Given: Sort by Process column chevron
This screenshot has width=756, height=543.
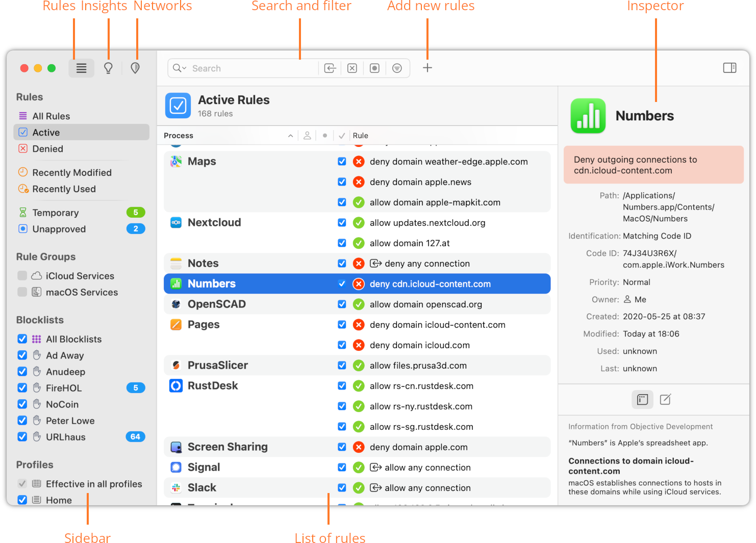Looking at the screenshot, I should click(290, 136).
